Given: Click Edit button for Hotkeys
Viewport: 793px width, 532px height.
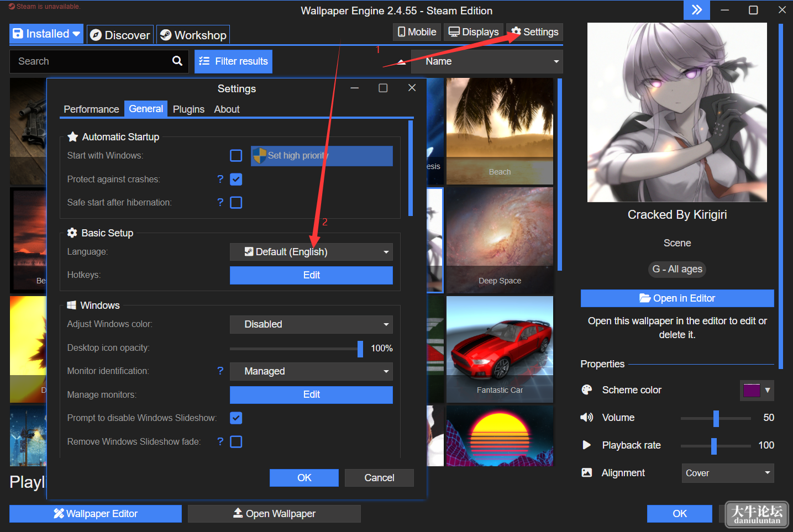Looking at the screenshot, I should (311, 275).
